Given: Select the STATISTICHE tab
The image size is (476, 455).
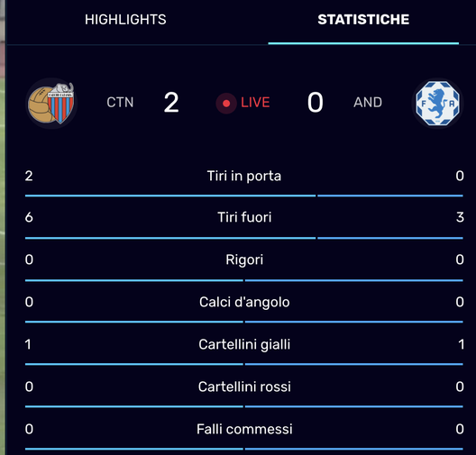Looking at the screenshot, I should (363, 20).
